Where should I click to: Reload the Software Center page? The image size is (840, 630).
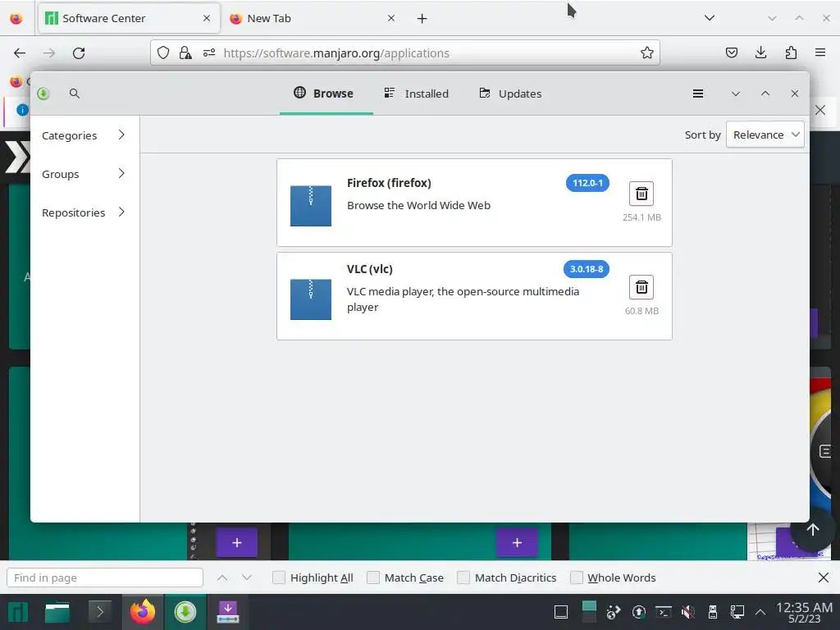(79, 53)
